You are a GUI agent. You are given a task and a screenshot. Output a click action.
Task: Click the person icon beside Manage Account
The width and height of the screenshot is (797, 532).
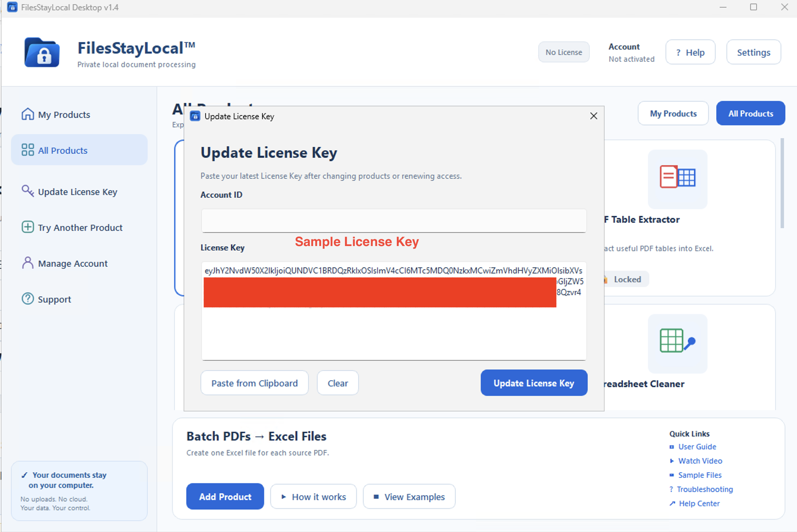coord(27,263)
